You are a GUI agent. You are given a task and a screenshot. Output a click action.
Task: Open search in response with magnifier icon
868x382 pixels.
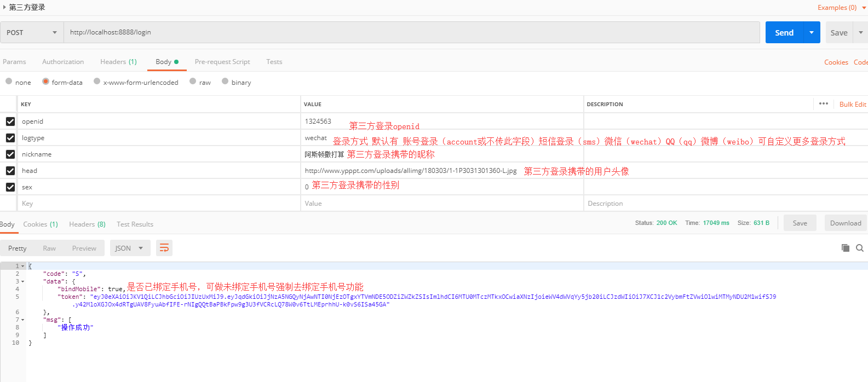pyautogui.click(x=860, y=248)
